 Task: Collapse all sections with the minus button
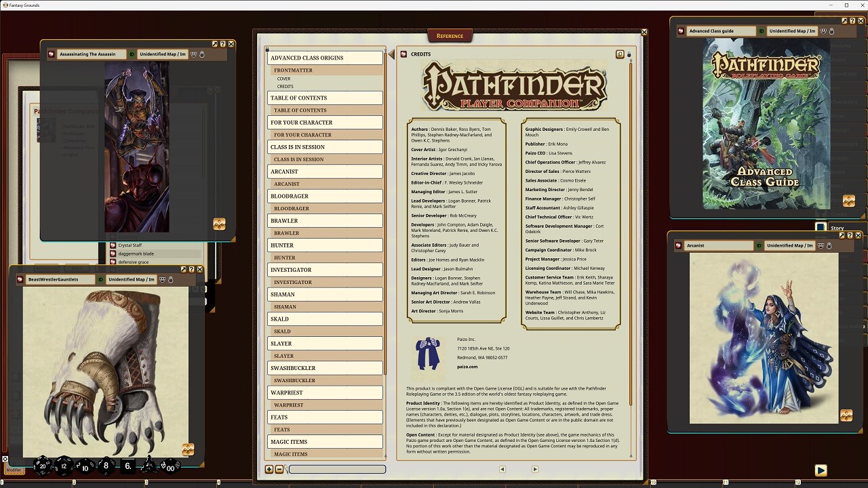[279, 469]
